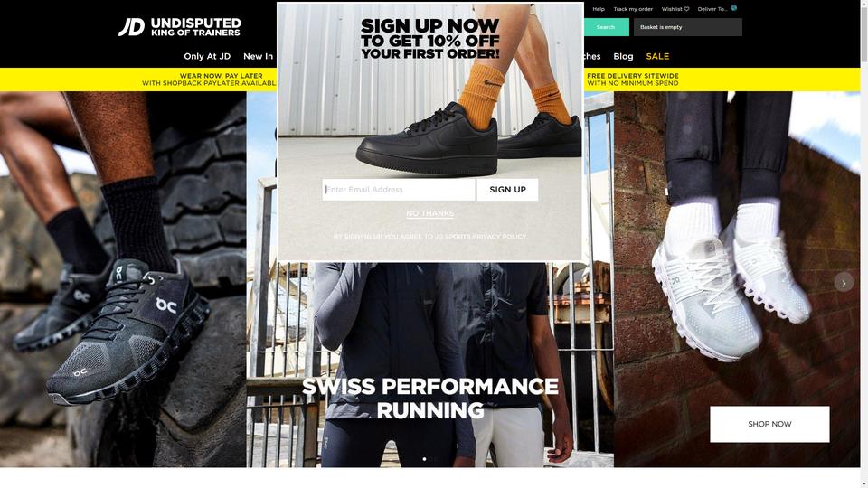Viewport: 868px width, 488px height.
Task: Dismiss popup with NO THANKS link
Action: point(430,213)
